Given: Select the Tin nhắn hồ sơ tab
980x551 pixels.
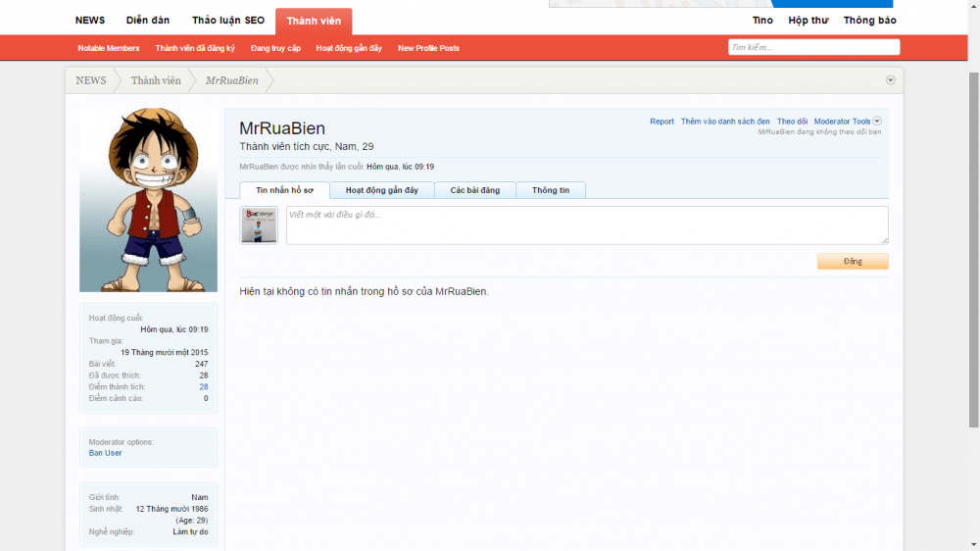Looking at the screenshot, I should tap(284, 190).
